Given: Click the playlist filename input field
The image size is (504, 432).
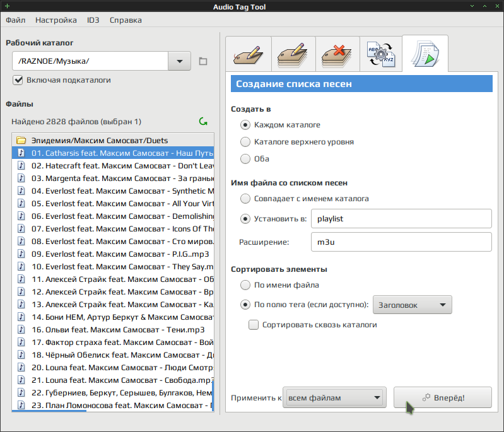Looking at the screenshot, I should click(x=401, y=219).
